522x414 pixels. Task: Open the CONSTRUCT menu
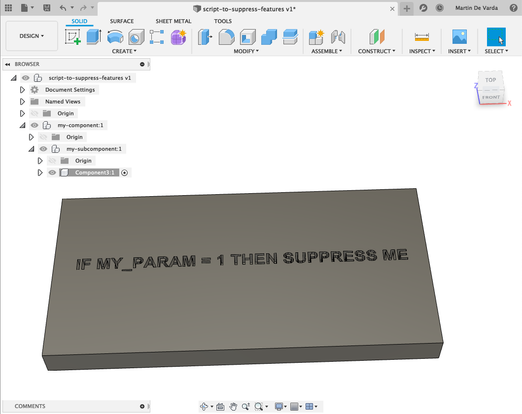coord(376,51)
